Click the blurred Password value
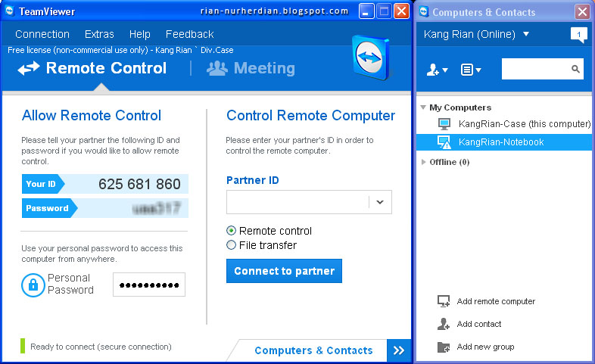The height and width of the screenshot is (364, 595). (x=157, y=208)
